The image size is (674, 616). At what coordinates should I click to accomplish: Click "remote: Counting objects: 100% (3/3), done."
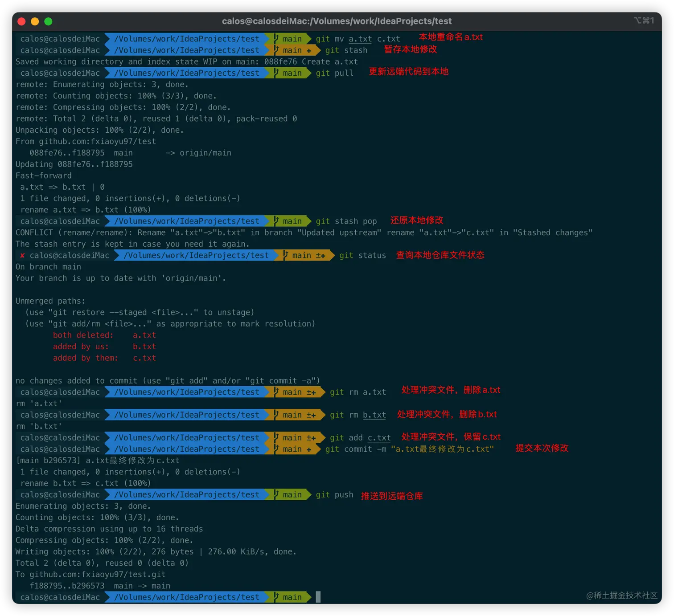point(116,96)
